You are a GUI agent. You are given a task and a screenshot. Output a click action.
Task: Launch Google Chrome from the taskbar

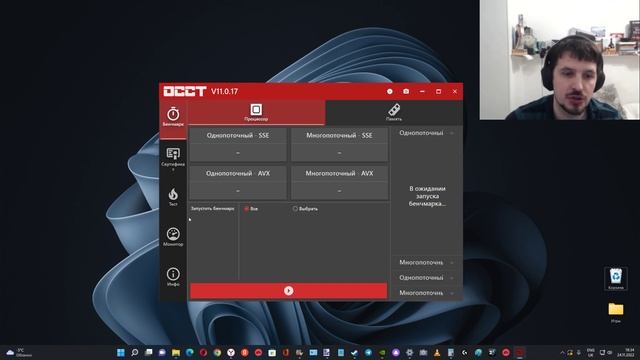click(x=217, y=353)
